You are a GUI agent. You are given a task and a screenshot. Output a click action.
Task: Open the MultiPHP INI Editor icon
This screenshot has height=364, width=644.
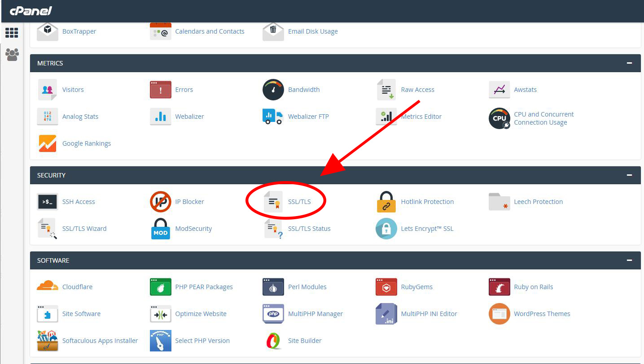point(386,314)
